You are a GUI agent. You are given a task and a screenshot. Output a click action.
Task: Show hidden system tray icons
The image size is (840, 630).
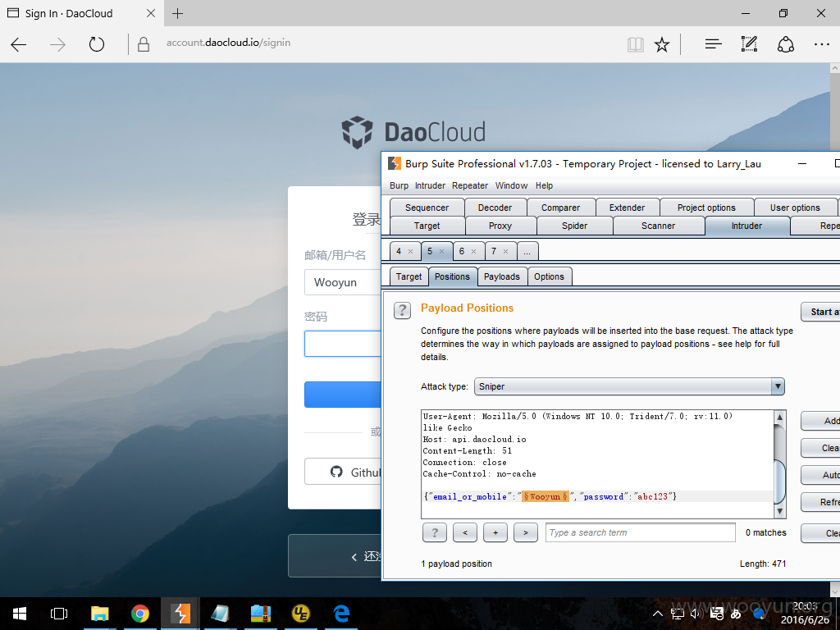click(658, 614)
